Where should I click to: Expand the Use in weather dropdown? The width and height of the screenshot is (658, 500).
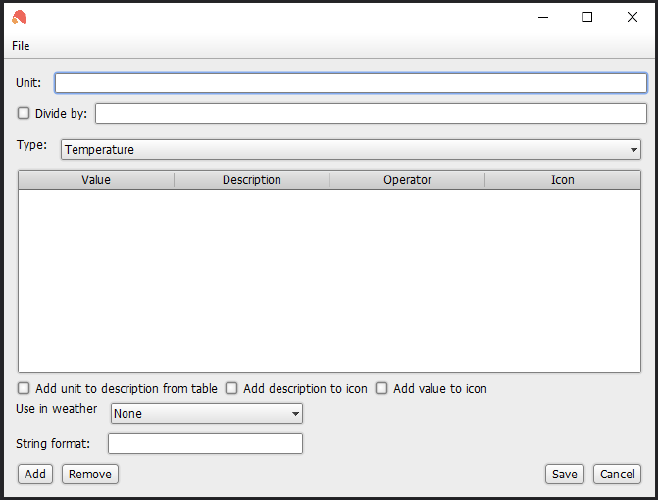(x=206, y=414)
